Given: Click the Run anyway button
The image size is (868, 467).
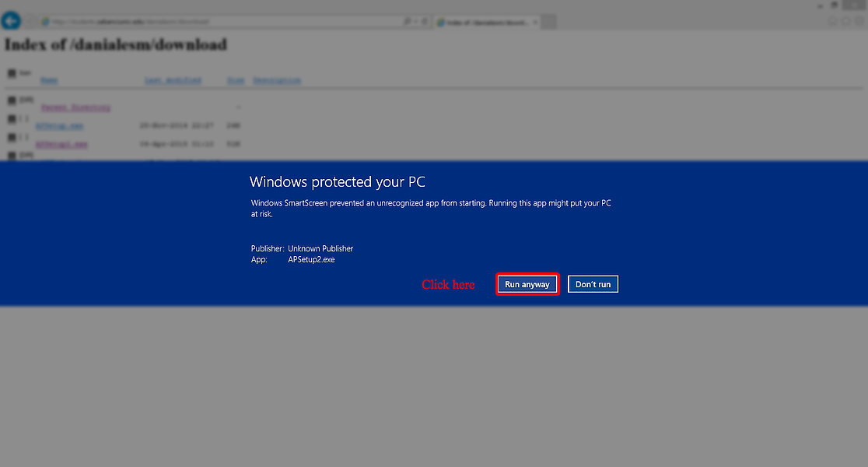Looking at the screenshot, I should click(527, 284).
